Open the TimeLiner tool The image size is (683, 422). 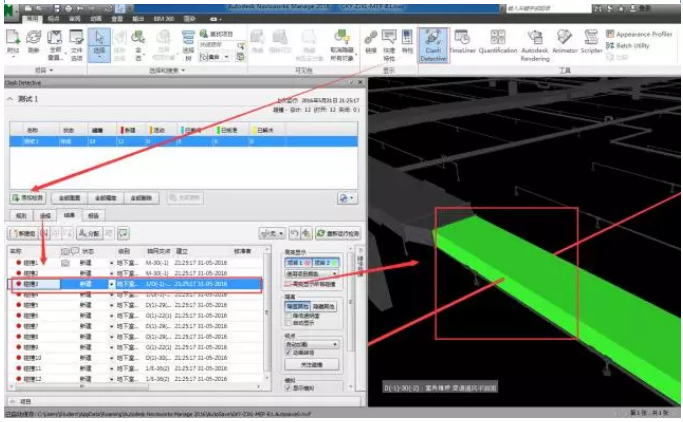[x=462, y=42]
